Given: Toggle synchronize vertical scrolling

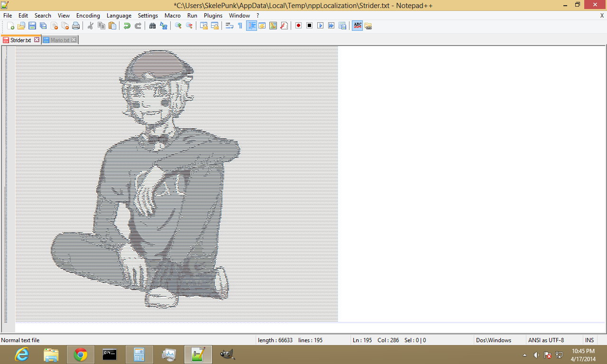Looking at the screenshot, I should point(204,26).
